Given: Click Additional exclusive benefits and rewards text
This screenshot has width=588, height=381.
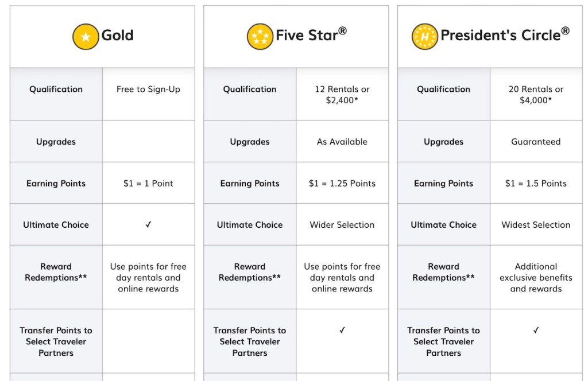Looking at the screenshot, I should [x=536, y=278].
